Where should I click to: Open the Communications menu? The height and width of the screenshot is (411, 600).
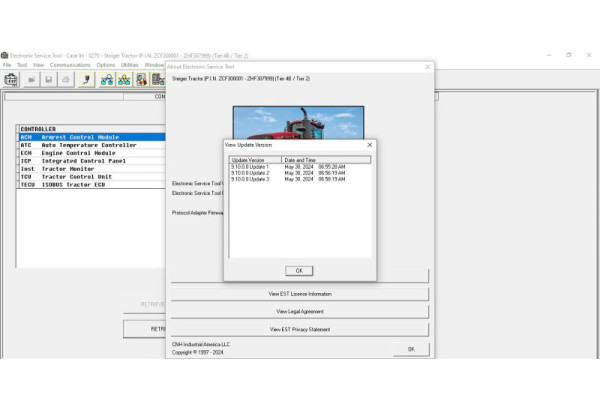(70, 64)
